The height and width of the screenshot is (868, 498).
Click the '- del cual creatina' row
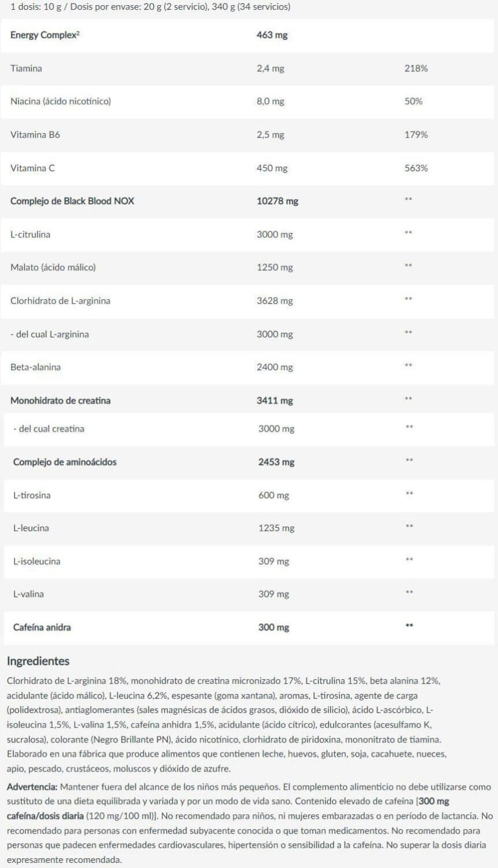coord(249,429)
